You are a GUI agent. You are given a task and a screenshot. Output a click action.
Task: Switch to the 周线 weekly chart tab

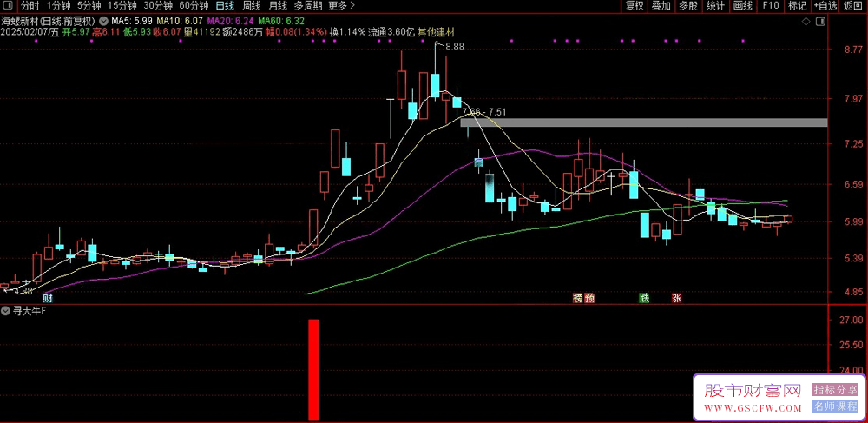point(252,5)
